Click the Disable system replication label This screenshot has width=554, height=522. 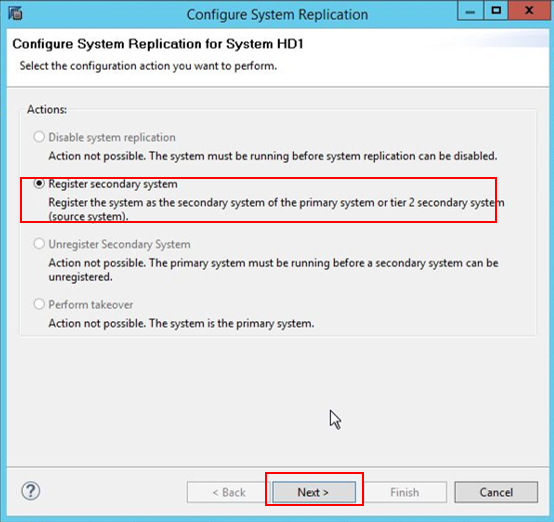[x=112, y=137]
